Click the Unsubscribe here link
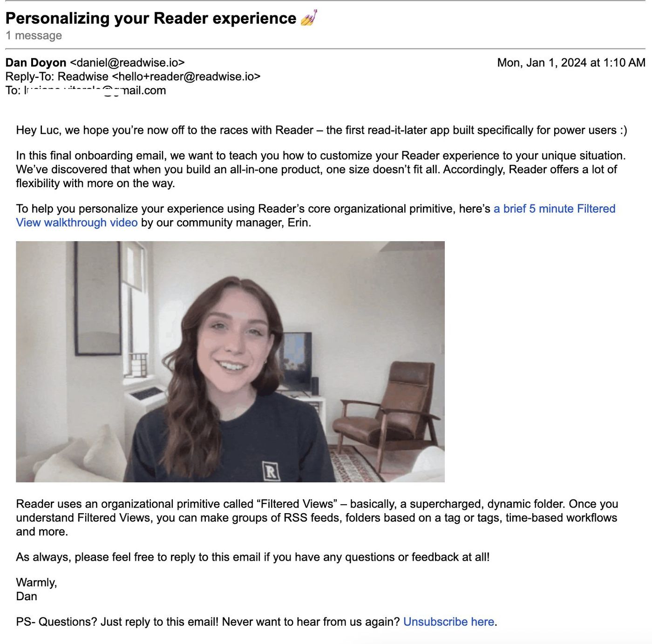The width and height of the screenshot is (652, 644). coord(448,622)
